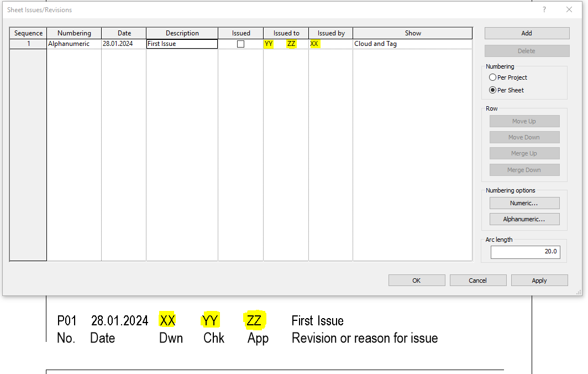588x374 pixels.
Task: Click the Date cell showing 28.01.2024
Action: tap(123, 43)
